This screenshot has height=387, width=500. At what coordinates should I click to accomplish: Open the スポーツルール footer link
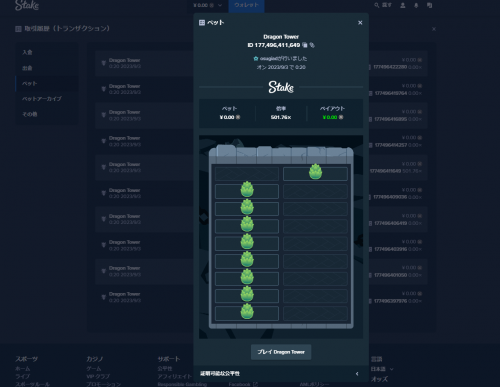coord(33,384)
